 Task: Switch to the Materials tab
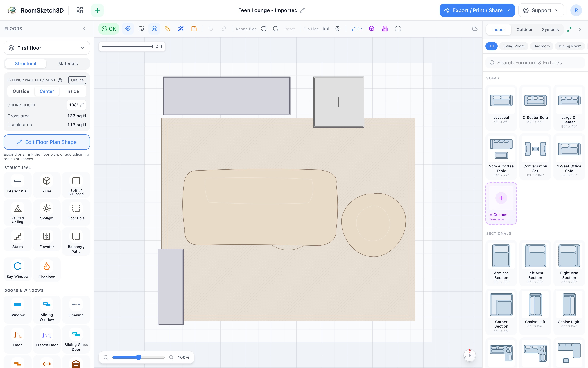[x=68, y=63]
